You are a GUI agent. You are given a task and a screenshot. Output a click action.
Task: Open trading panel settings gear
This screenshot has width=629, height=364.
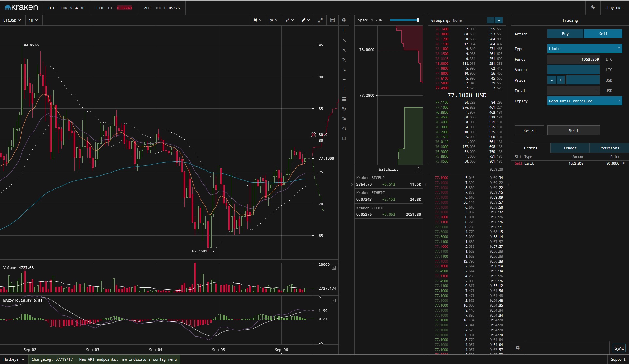tap(518, 348)
